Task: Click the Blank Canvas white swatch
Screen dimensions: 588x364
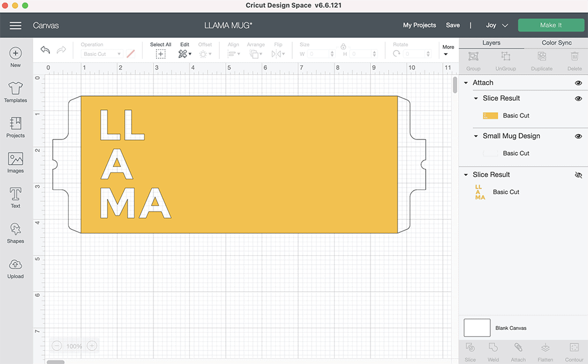Action: tap(477, 328)
